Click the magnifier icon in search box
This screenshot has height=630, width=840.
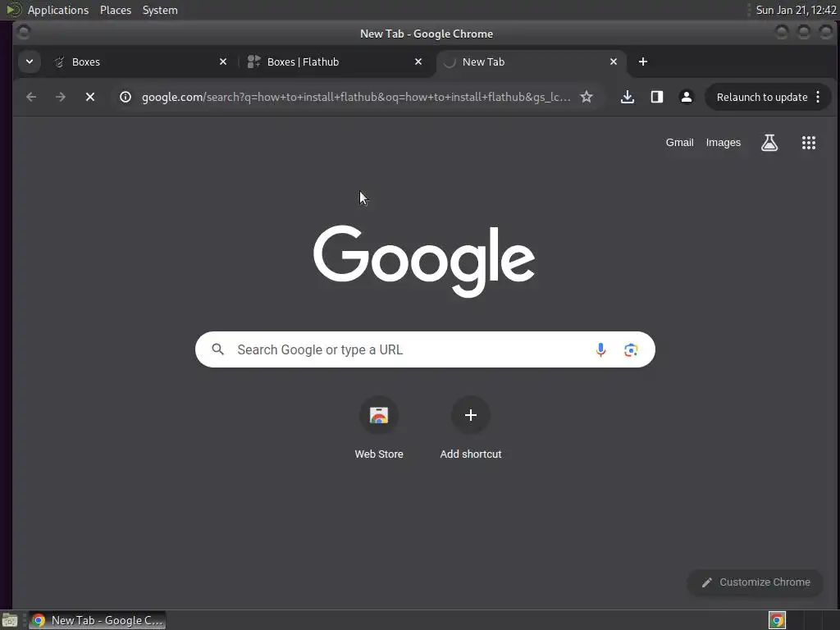click(217, 349)
